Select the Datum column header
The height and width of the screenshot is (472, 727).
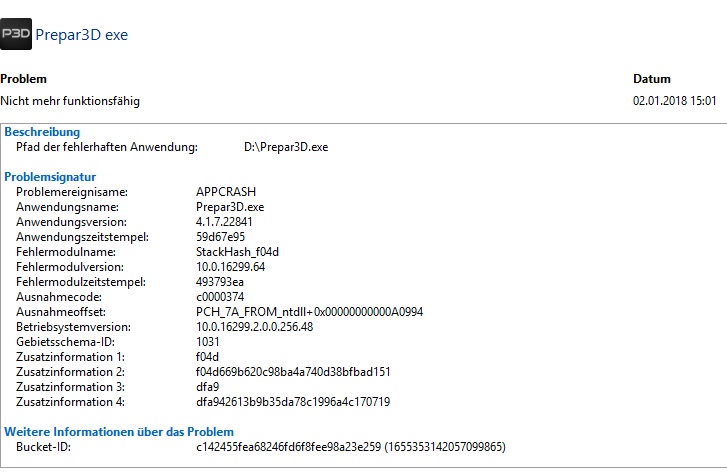click(x=651, y=79)
